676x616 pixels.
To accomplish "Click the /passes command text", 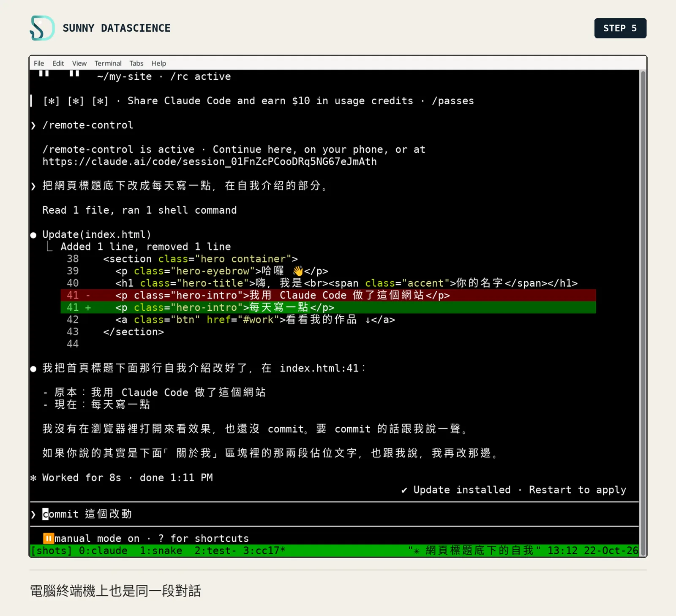I will pos(453,101).
